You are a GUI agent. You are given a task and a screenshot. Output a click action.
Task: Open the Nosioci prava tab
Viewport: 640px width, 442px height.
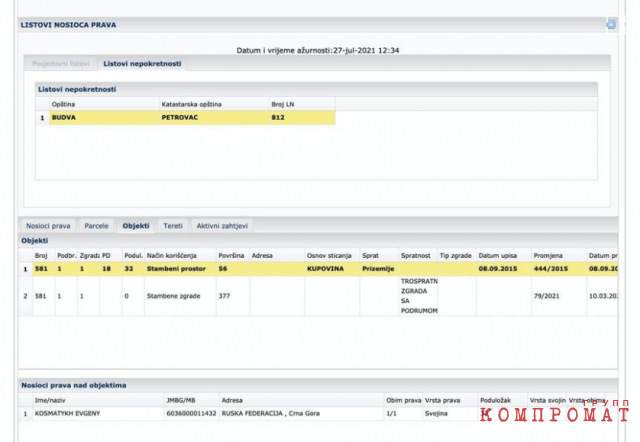(x=48, y=226)
